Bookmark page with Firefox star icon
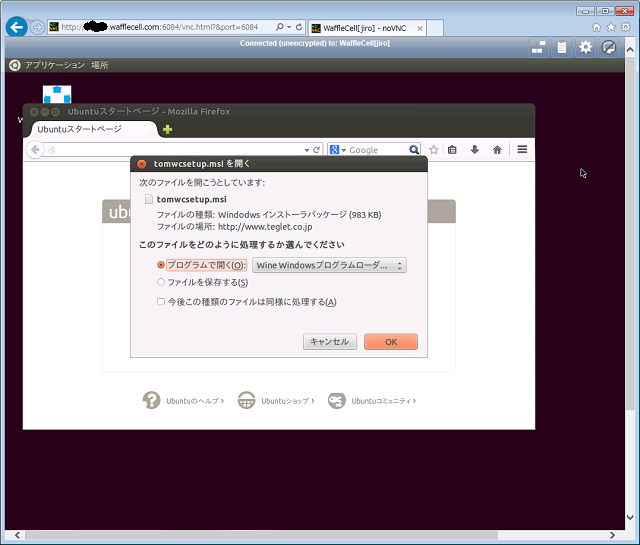Viewport: 640px width, 545px height. click(434, 150)
